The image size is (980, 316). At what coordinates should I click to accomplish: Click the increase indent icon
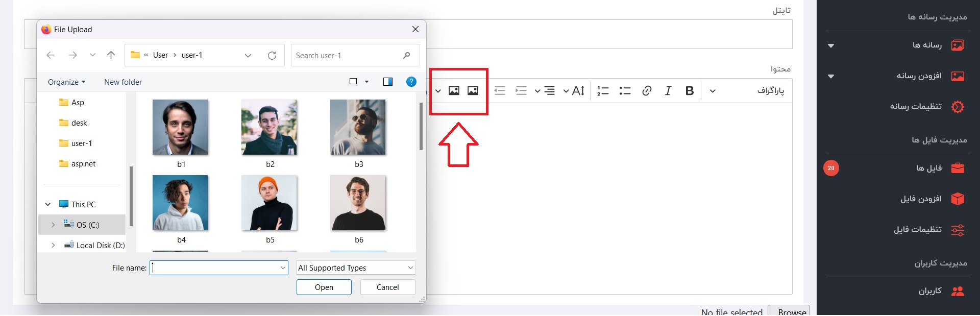tap(521, 91)
